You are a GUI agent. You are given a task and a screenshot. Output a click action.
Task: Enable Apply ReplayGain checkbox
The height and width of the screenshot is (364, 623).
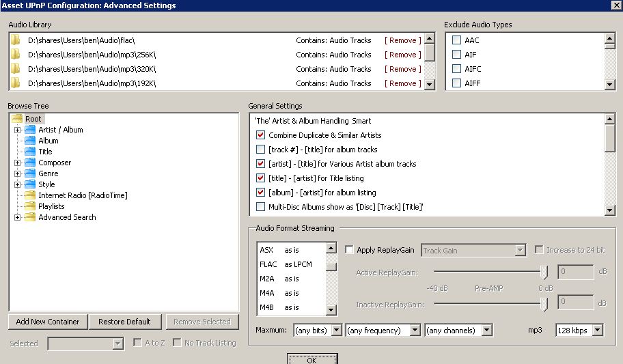tap(349, 249)
